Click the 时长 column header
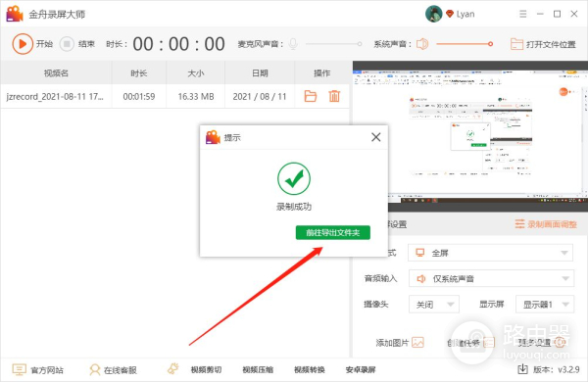The width and height of the screenshot is (588, 382). point(139,73)
